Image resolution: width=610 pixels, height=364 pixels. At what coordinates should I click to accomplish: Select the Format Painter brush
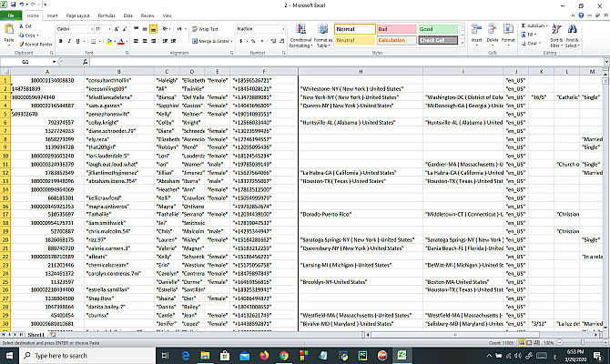point(22,44)
